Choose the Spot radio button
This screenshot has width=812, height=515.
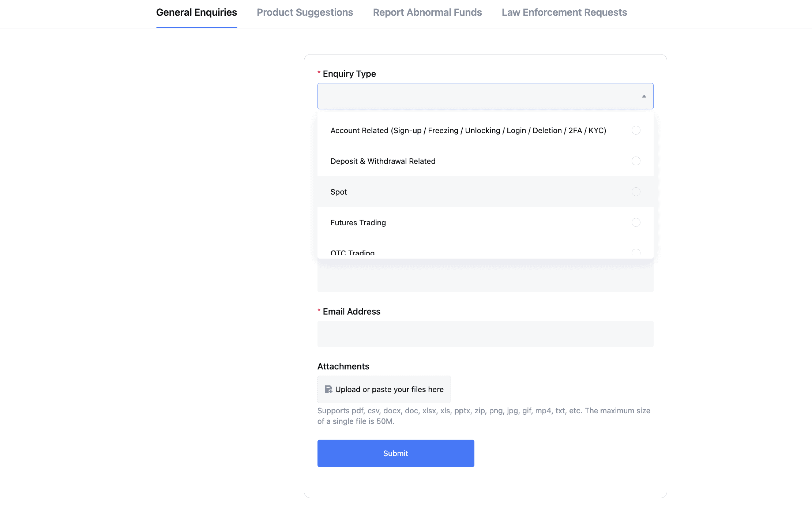coord(636,192)
